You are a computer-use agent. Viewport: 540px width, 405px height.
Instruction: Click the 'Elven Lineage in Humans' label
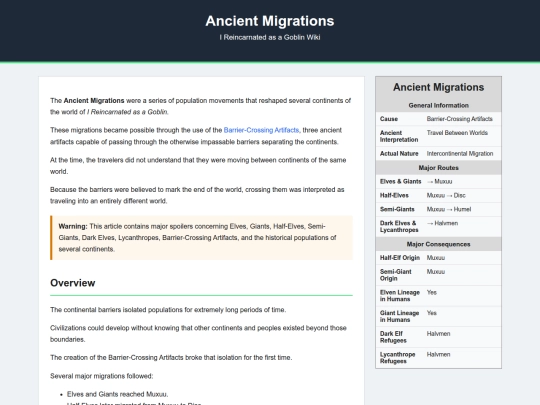400,295
